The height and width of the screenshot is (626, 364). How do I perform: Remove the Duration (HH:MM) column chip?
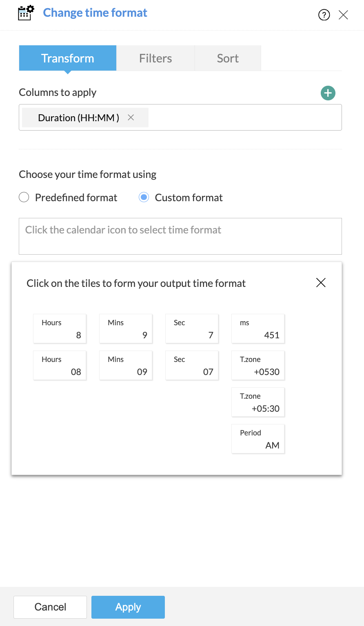[131, 118]
